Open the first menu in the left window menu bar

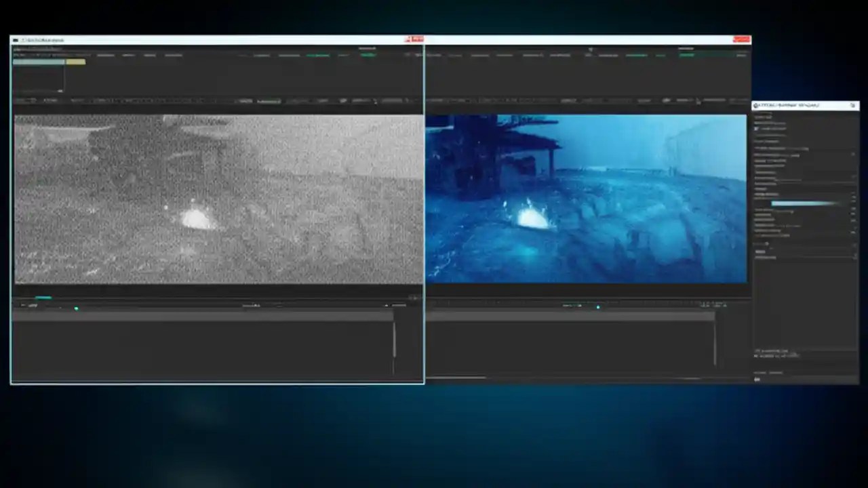tap(20, 48)
